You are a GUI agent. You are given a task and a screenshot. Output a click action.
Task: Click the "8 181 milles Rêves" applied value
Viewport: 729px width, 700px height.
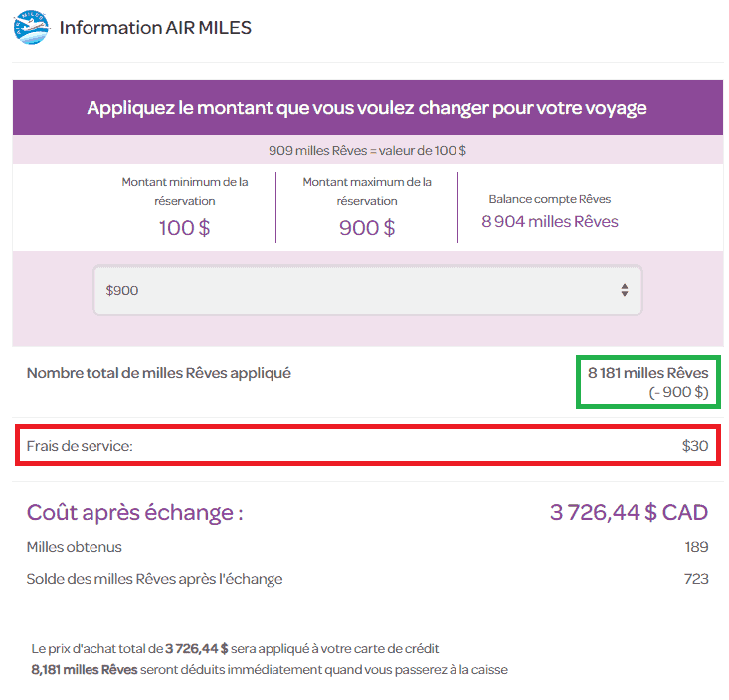(x=647, y=373)
